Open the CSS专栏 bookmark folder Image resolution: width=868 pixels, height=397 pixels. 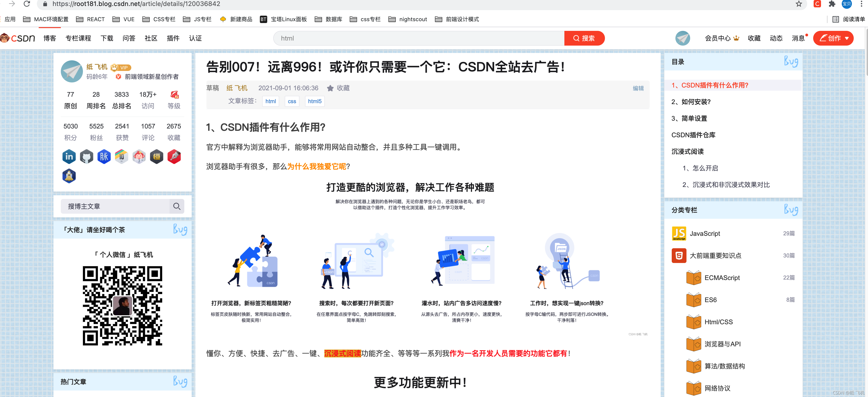pyautogui.click(x=159, y=19)
